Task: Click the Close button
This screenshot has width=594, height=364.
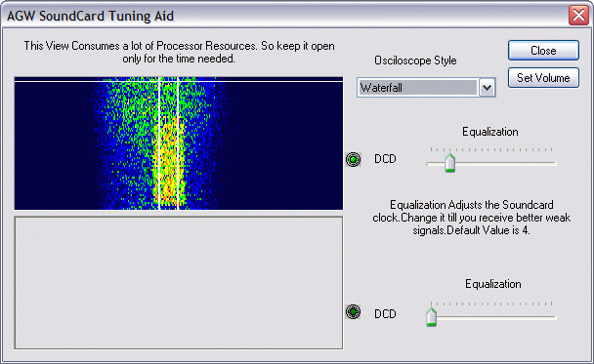Action: (543, 51)
